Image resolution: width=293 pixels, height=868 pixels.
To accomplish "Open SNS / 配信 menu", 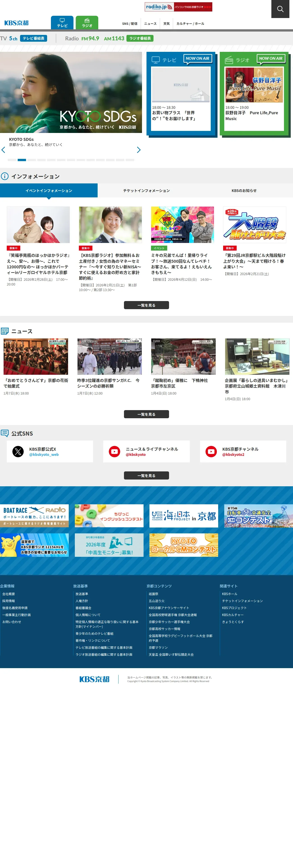I will click(x=129, y=24).
